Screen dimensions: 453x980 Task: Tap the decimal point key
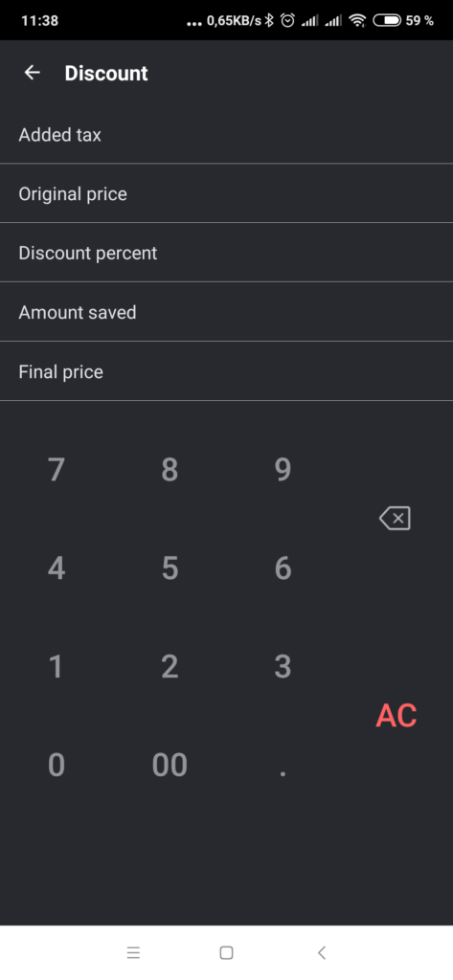283,773
